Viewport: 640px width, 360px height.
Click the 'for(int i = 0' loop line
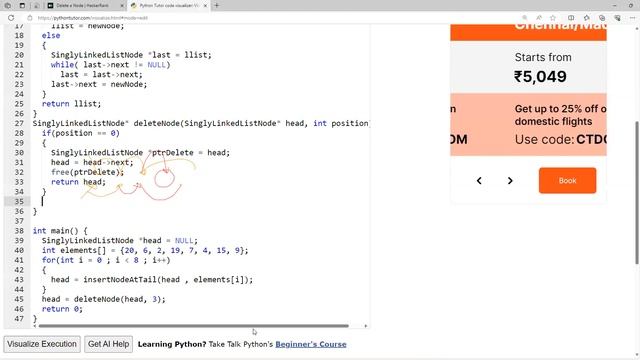point(106,260)
